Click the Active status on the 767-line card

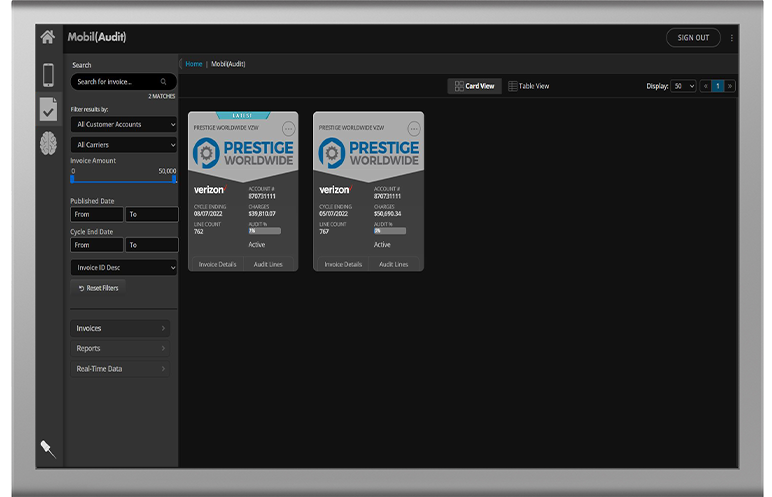pos(382,245)
